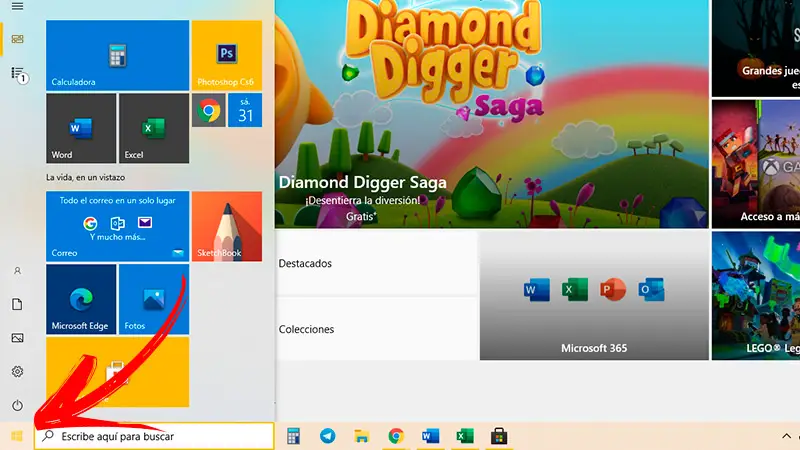The width and height of the screenshot is (800, 450).
Task: Launch Photoshop Cs6 from its tile
Action: pyautogui.click(x=227, y=56)
